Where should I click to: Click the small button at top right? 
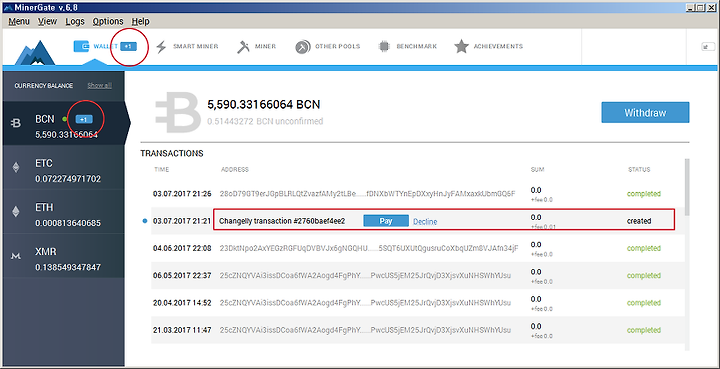click(707, 46)
